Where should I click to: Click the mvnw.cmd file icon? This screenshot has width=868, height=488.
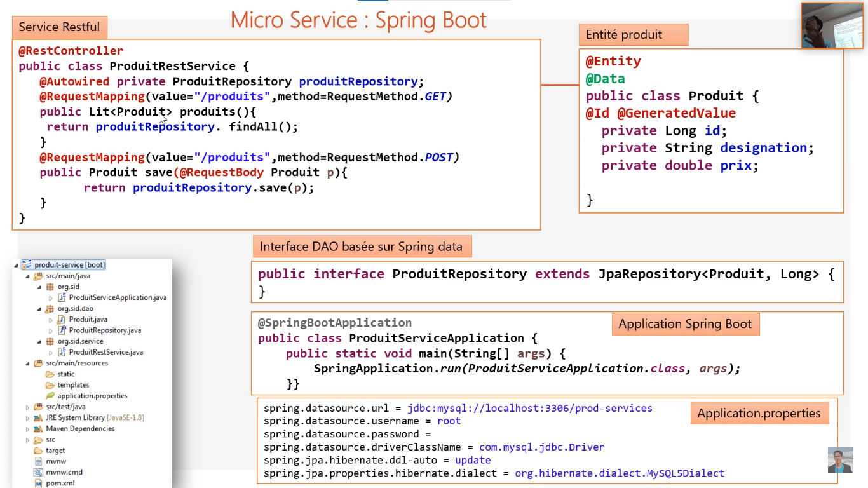pyautogui.click(x=39, y=472)
